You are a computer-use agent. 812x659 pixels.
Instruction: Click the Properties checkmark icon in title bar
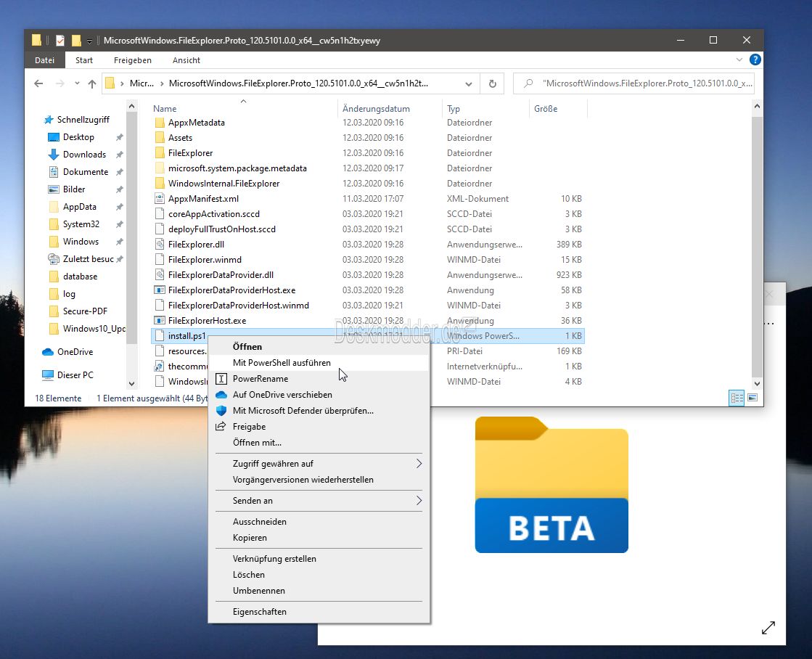(60, 41)
